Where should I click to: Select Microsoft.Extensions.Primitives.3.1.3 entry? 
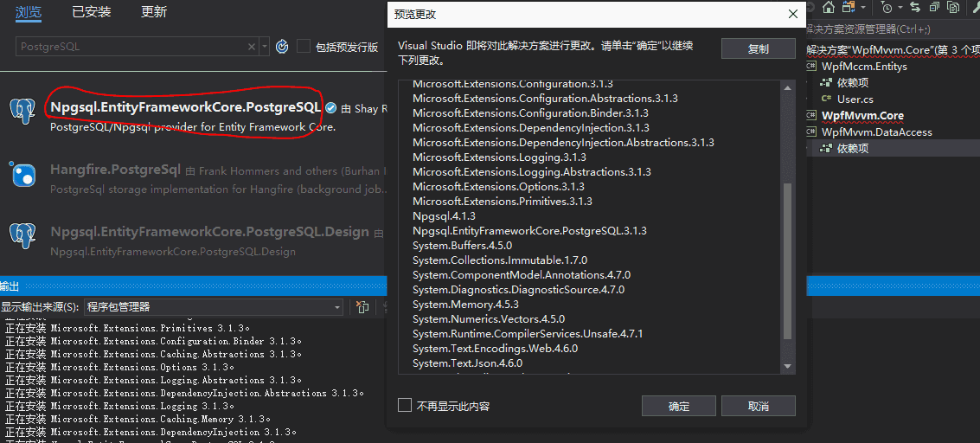point(502,202)
